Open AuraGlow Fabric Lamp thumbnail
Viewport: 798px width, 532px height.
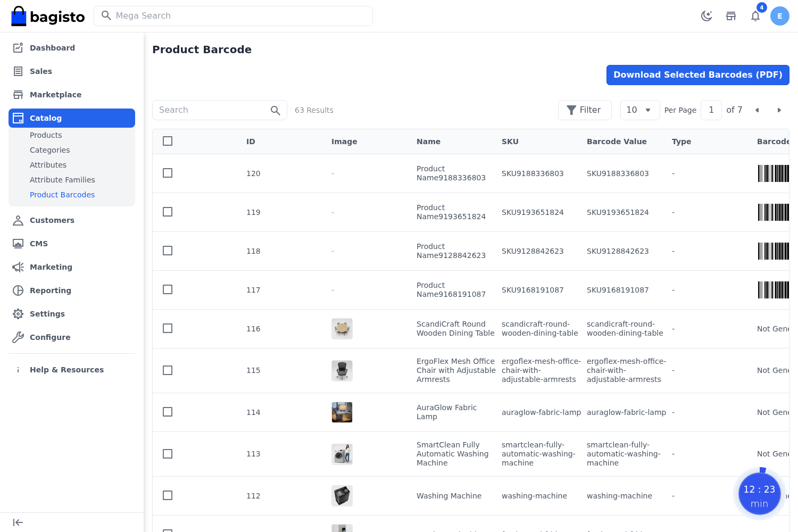pos(342,412)
